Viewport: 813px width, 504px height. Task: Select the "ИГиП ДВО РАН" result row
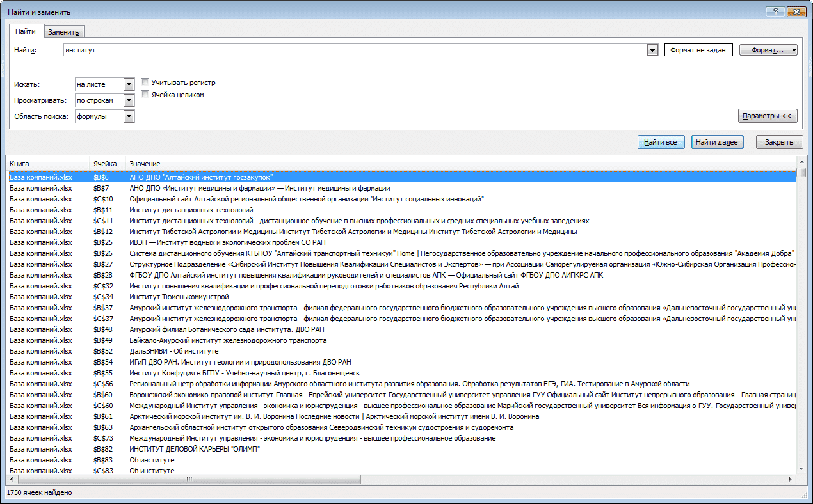(x=401, y=362)
